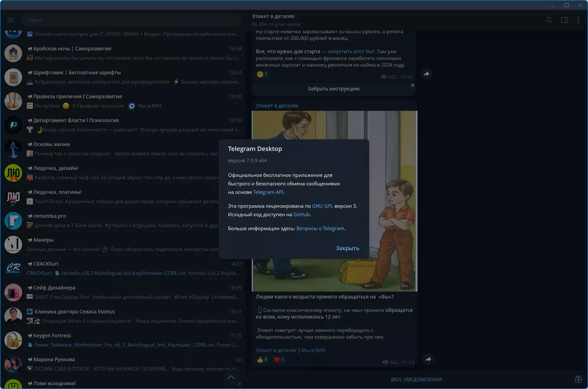Click the Марина Рункова avatar

13,364
